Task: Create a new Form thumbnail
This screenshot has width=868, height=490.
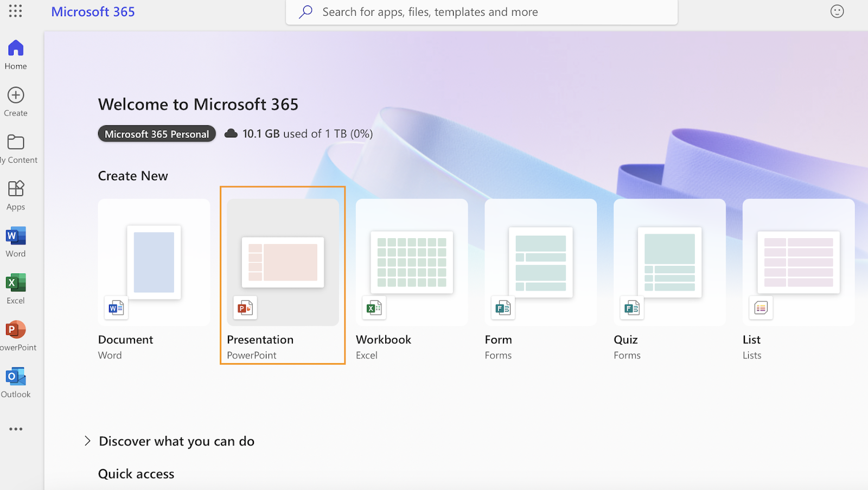Action: pos(541,262)
